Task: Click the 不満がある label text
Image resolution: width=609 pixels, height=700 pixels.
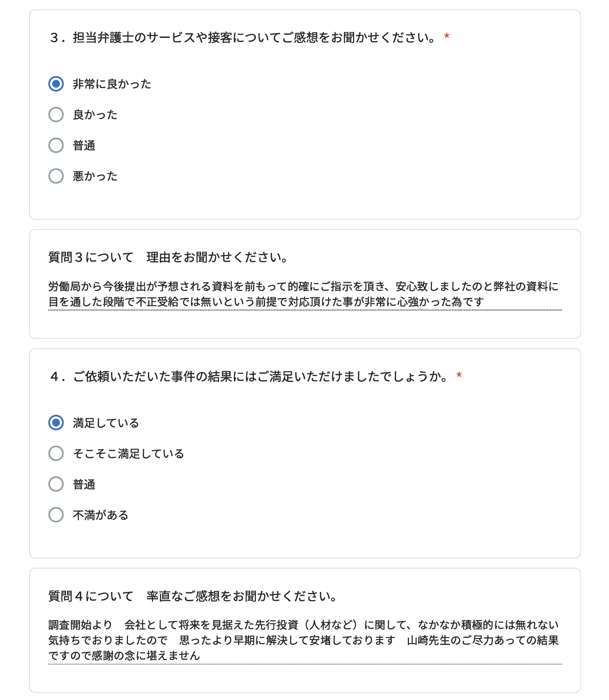Action: (101, 516)
